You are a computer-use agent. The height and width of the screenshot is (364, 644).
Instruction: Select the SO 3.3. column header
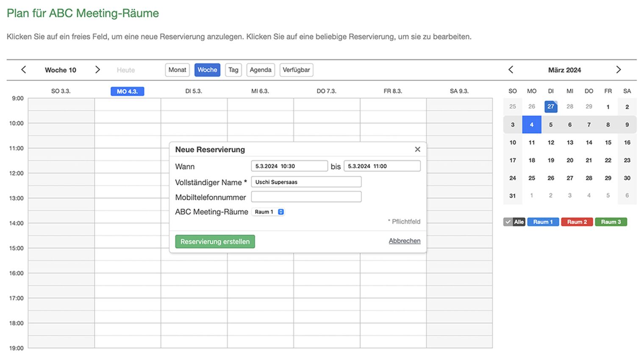coord(61,91)
